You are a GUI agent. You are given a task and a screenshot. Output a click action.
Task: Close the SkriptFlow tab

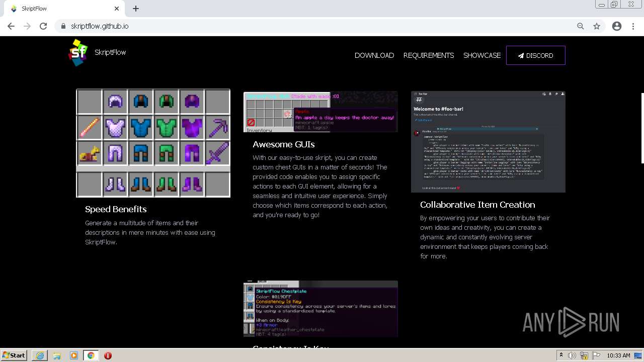pyautogui.click(x=117, y=9)
